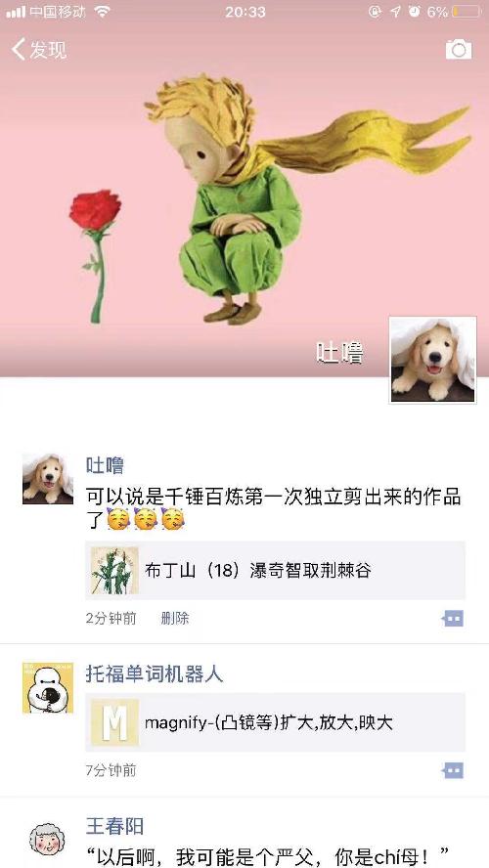
Task: Tap the battery indicator in status bar
Action: point(467,12)
